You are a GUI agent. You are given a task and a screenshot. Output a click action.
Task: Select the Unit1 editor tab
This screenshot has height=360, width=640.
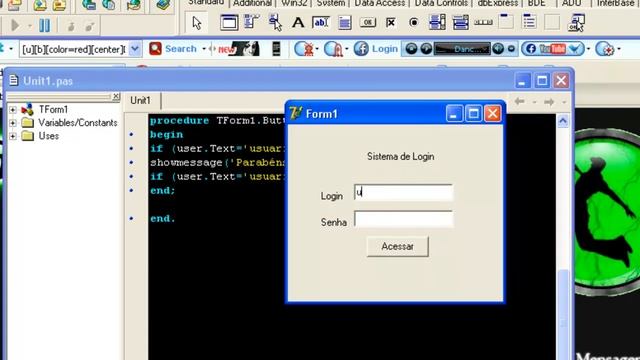click(140, 100)
